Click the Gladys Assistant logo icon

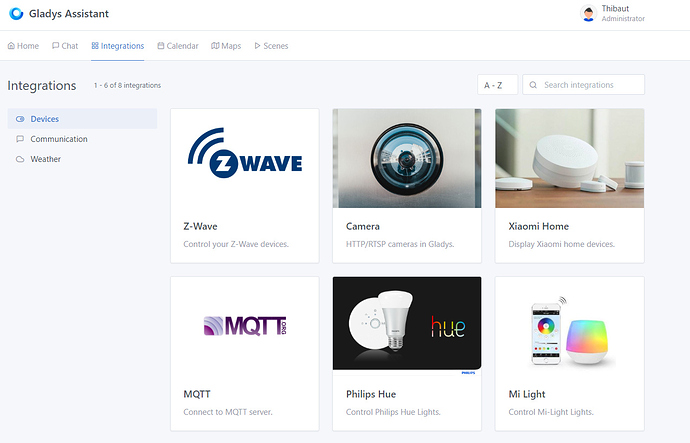(x=16, y=14)
